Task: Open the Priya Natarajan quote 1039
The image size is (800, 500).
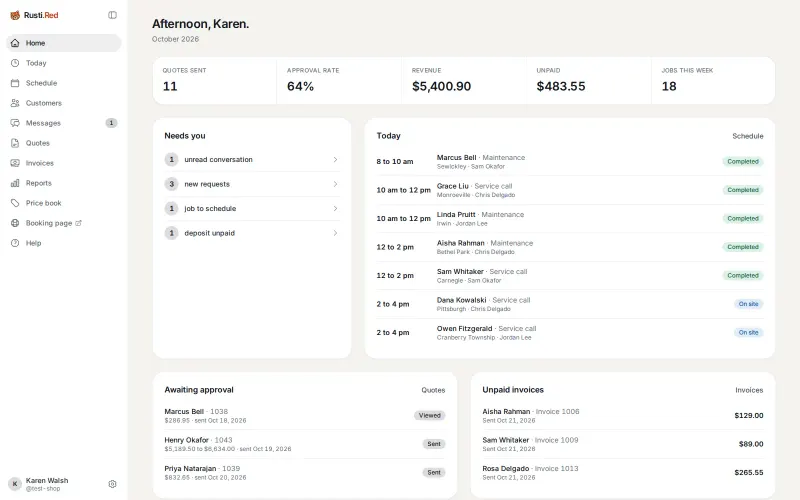Action: 305,473
